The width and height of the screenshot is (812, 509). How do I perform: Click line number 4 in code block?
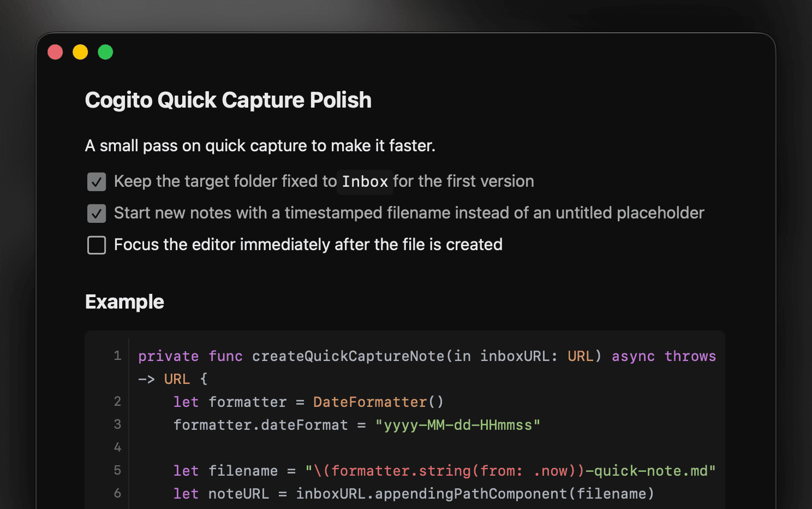pos(117,448)
